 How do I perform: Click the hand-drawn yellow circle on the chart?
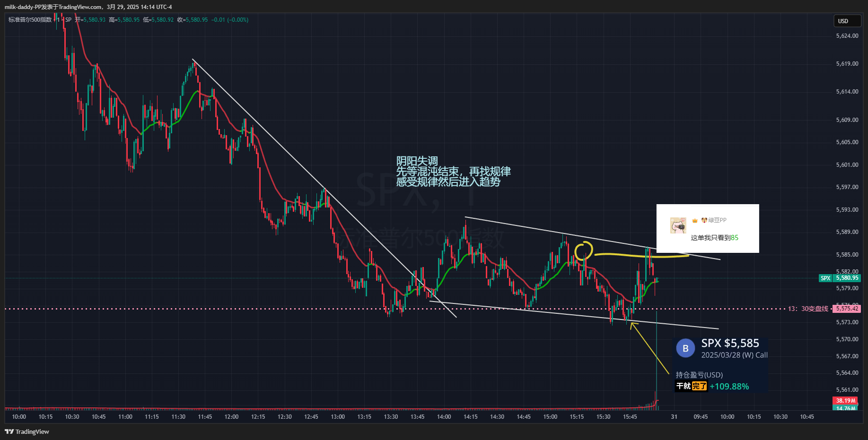click(584, 251)
